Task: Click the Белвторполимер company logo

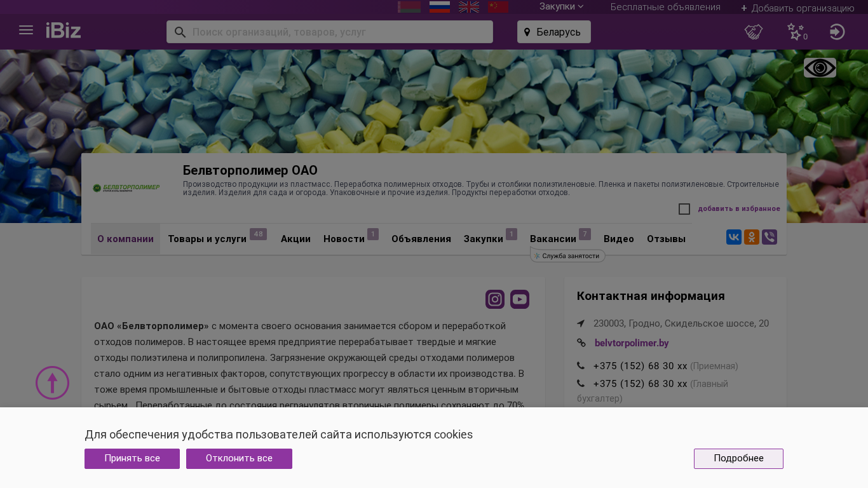Action: tap(126, 188)
